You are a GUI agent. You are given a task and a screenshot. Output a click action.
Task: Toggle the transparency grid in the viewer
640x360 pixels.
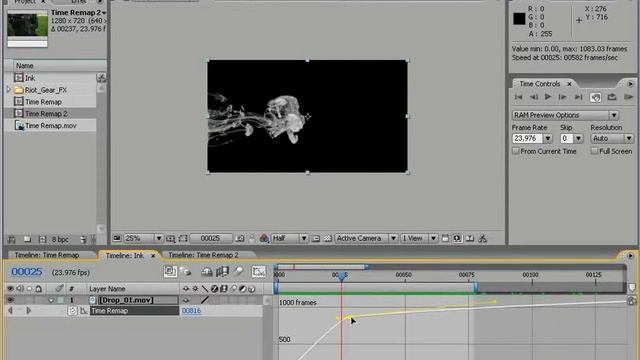pyautogui.click(x=327, y=238)
